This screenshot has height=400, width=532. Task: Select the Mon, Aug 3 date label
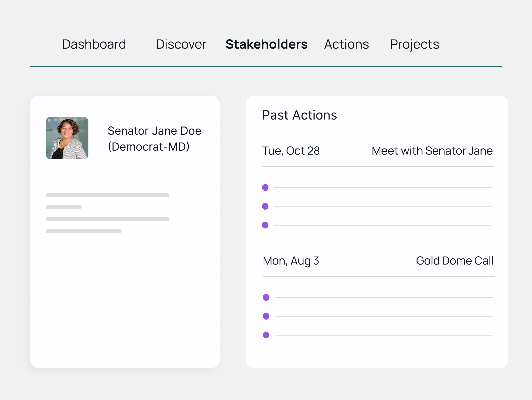click(291, 261)
